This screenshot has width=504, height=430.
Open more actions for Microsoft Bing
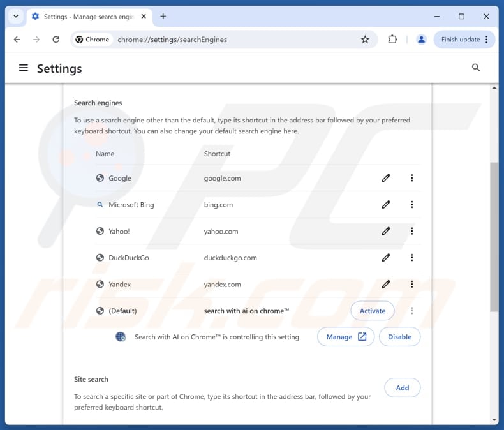click(x=411, y=204)
